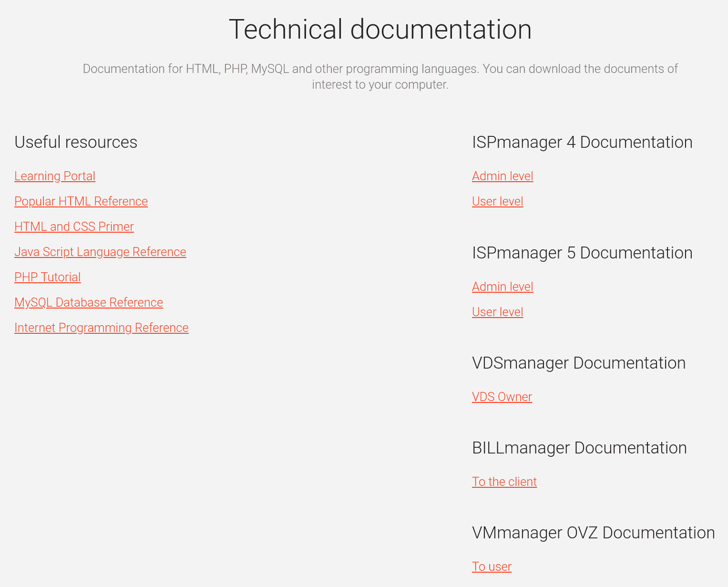The image size is (728, 587).
Task: Click the BILLmanager Documentation heading
Action: 579,448
